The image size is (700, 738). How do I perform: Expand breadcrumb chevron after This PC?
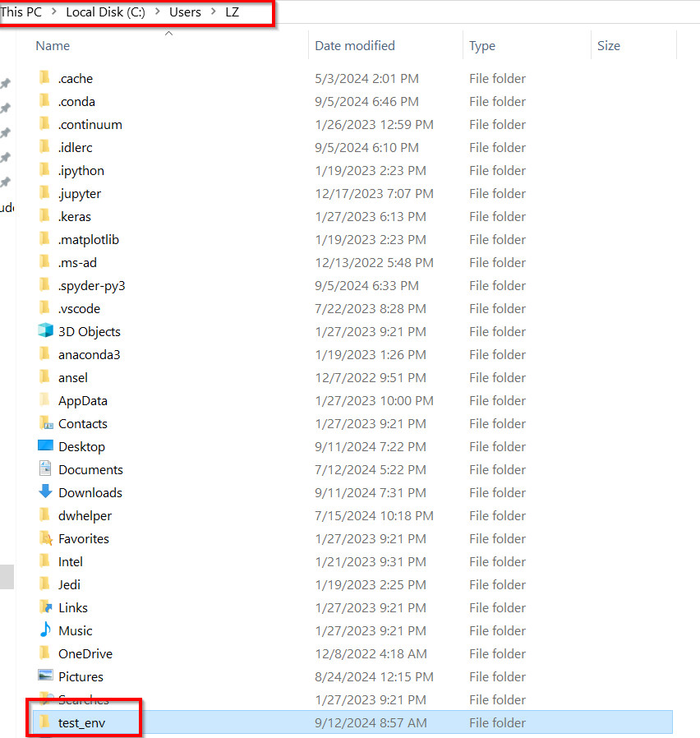pos(54,12)
